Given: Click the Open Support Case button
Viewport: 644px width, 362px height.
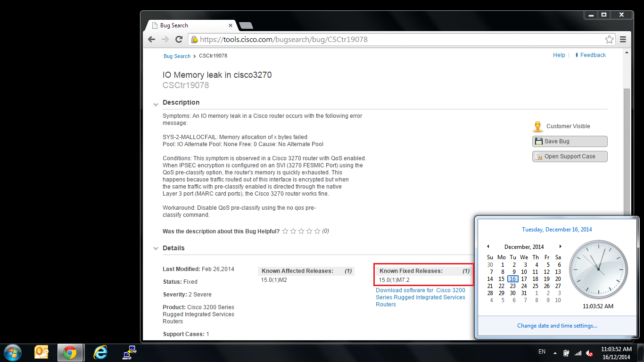Looking at the screenshot, I should point(570,156).
